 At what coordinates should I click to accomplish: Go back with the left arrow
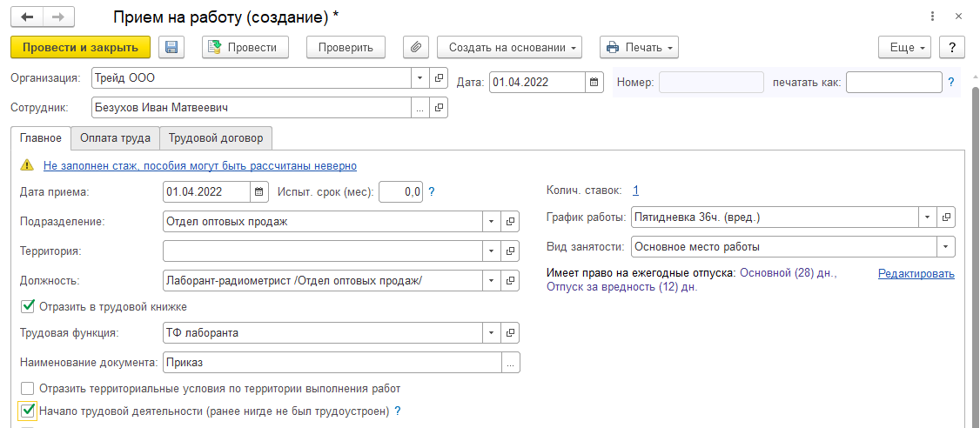[x=27, y=17]
